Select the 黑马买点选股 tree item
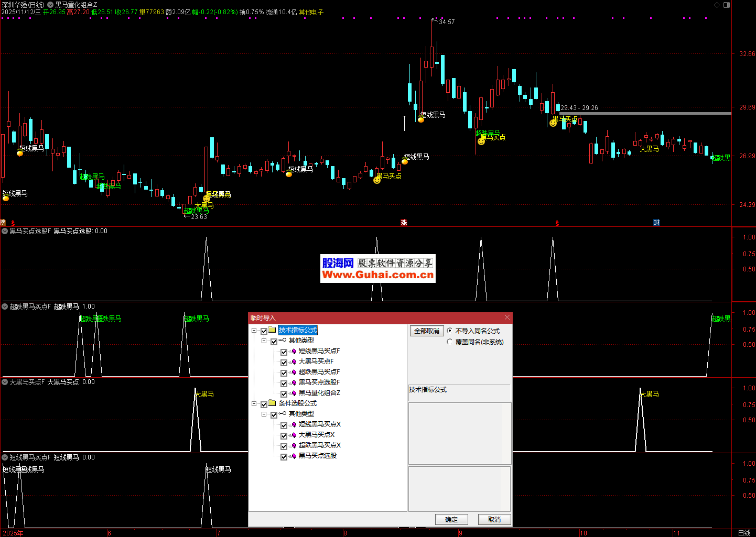This screenshot has width=756, height=537. tap(317, 456)
